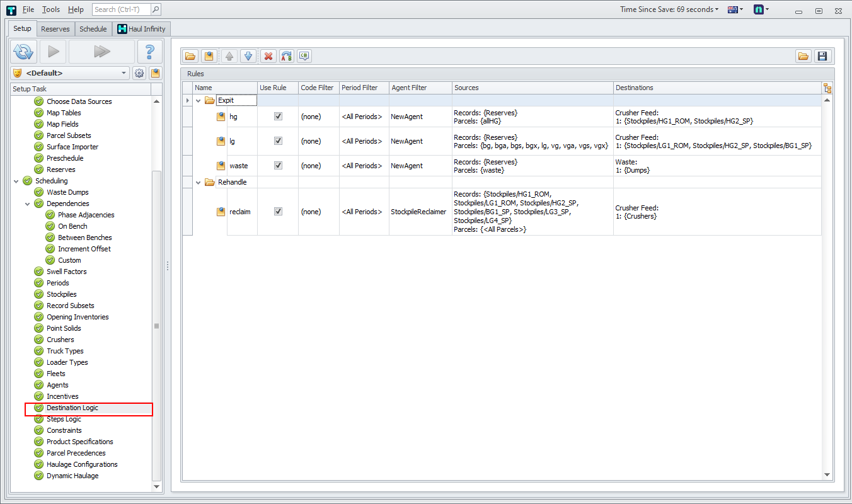
Task: Click the red X delete rule icon
Action: [x=268, y=56]
